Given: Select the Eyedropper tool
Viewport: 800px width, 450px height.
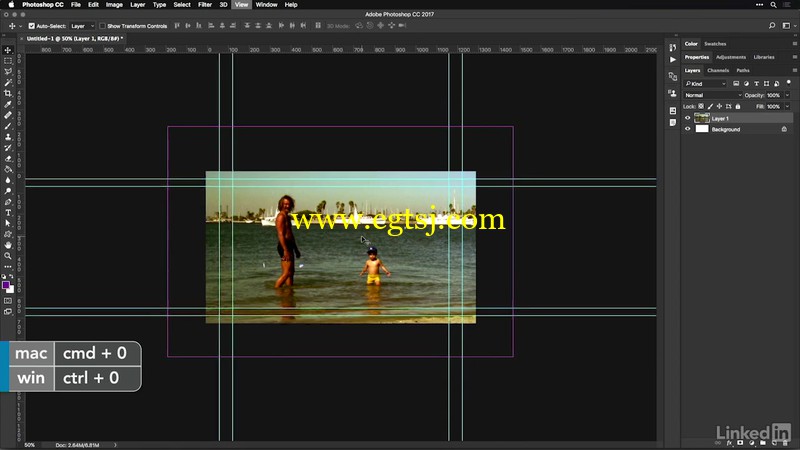Looking at the screenshot, I should point(8,104).
